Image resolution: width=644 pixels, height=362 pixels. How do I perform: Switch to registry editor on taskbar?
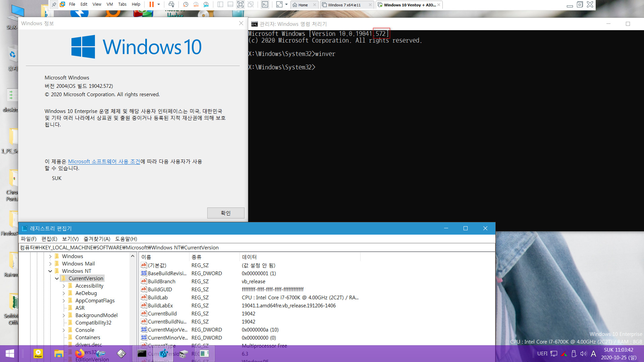click(x=164, y=354)
